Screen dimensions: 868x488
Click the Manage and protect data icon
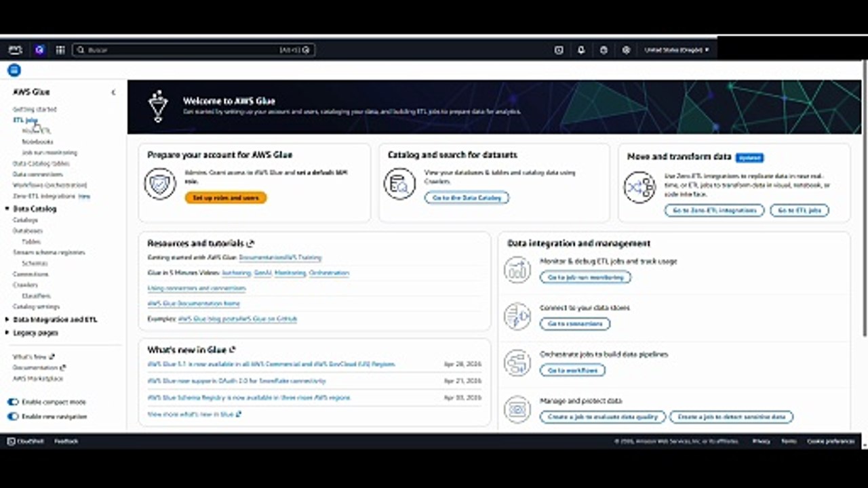click(x=517, y=409)
